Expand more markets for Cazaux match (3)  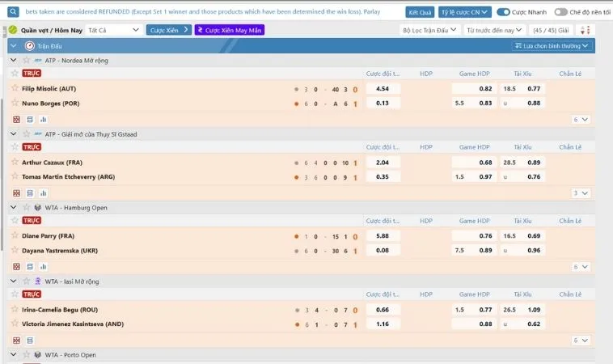(581, 193)
